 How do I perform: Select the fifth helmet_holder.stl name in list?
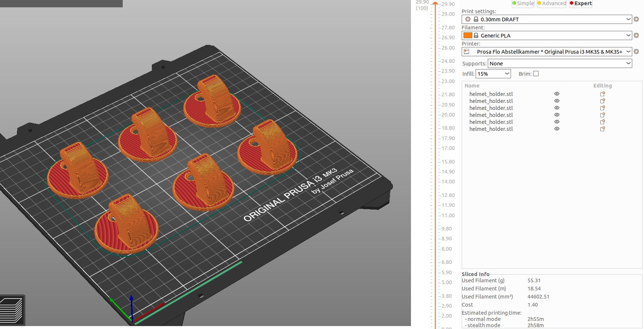point(491,122)
